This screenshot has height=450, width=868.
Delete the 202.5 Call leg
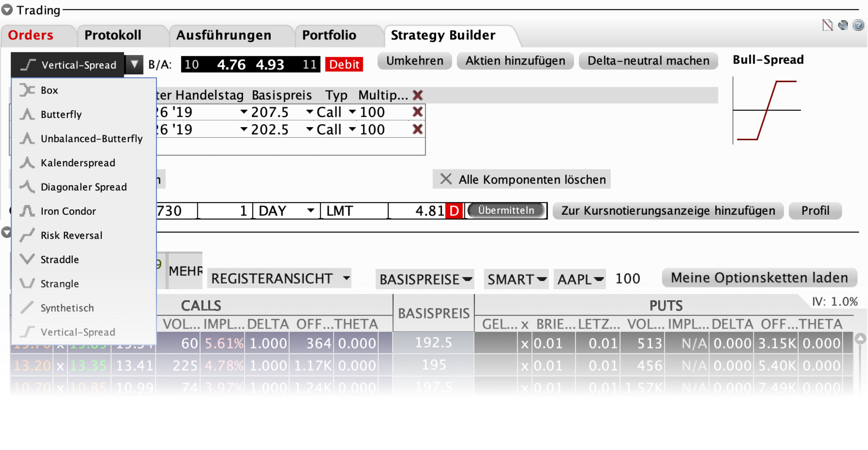(418, 129)
